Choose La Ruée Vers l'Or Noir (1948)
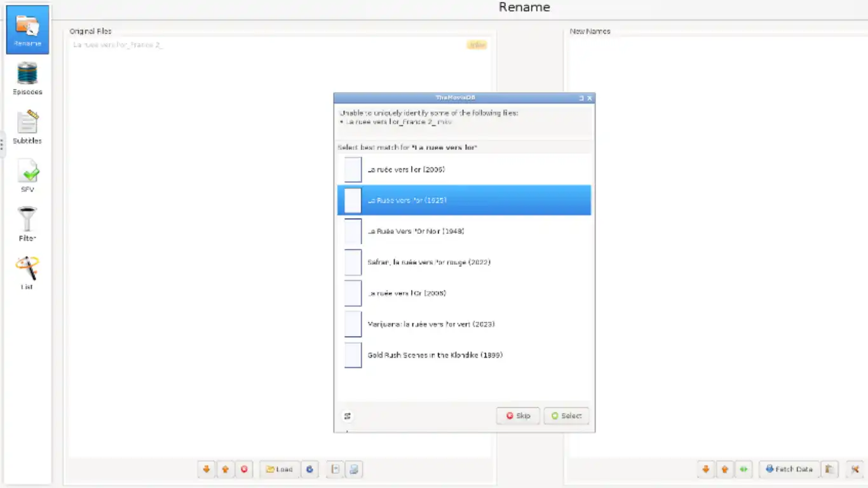This screenshot has width=868, height=488. pyautogui.click(x=416, y=231)
